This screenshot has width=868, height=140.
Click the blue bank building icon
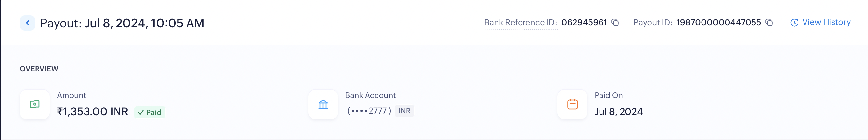pos(323,104)
